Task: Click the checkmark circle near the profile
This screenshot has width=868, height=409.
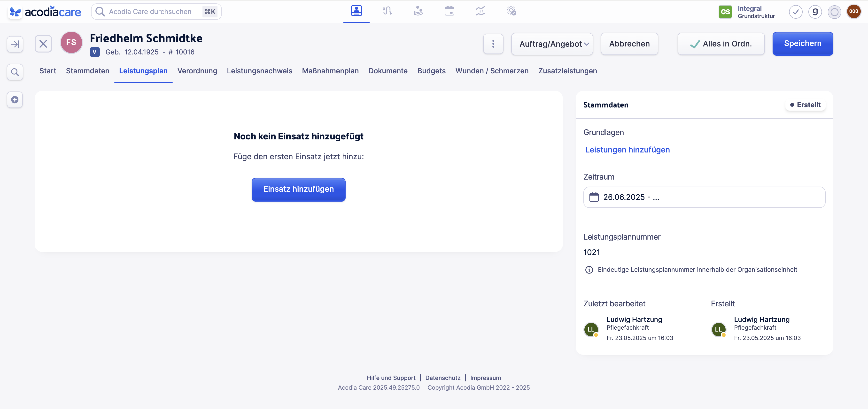Action: pos(796,12)
